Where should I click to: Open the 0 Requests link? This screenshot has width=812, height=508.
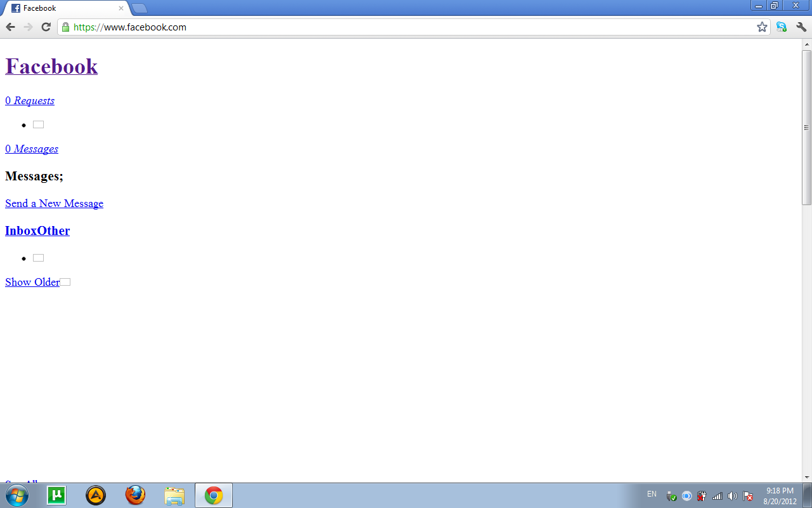tap(30, 100)
